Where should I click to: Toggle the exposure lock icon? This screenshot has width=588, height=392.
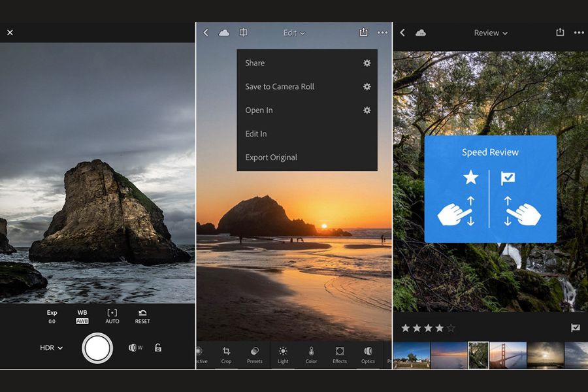(158, 348)
